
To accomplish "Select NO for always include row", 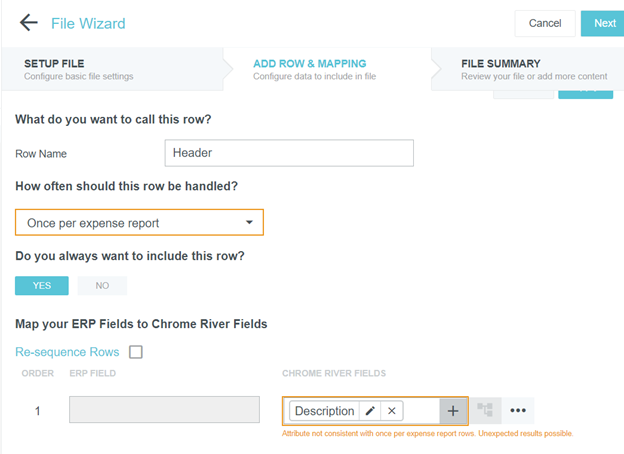I will click(102, 285).
